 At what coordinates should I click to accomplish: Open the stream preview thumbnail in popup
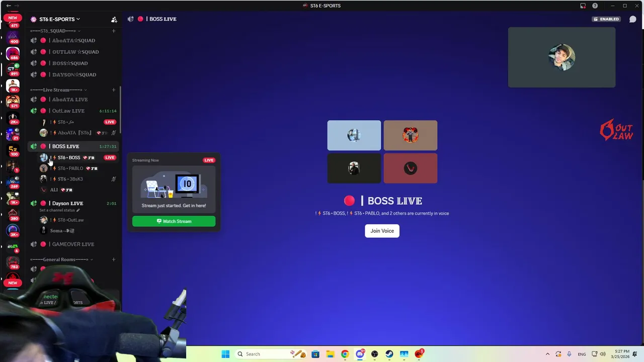coord(174,190)
